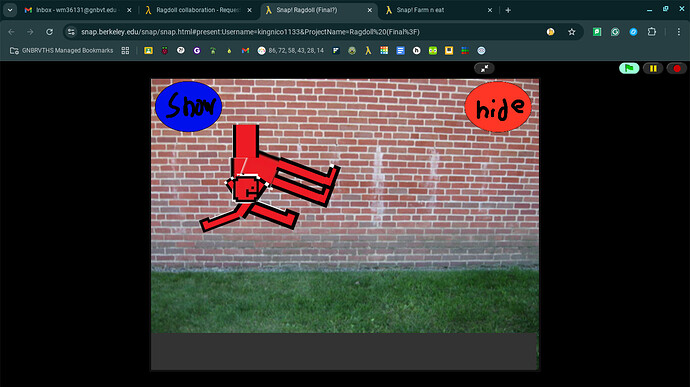Open the green P extension icon
The width and height of the screenshot is (690, 387).
click(597, 32)
